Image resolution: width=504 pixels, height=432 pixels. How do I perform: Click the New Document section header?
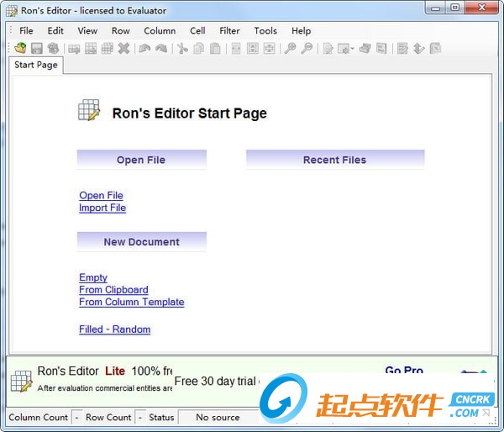tap(142, 241)
